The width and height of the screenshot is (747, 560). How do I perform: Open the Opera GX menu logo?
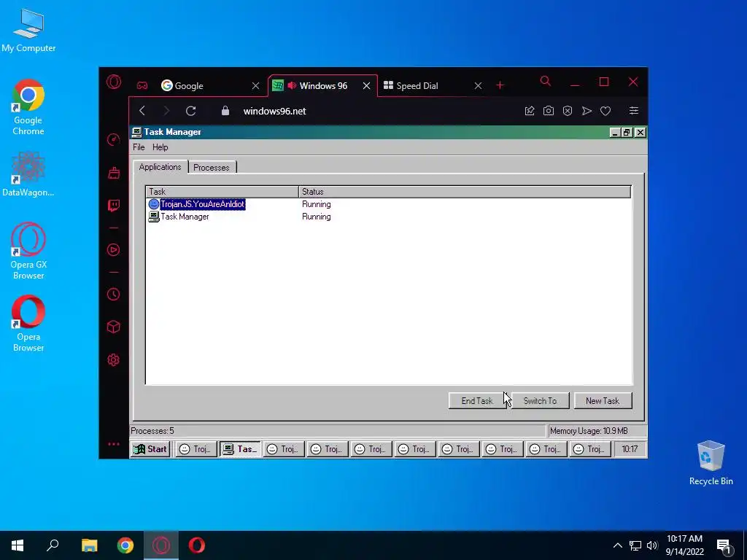point(113,82)
